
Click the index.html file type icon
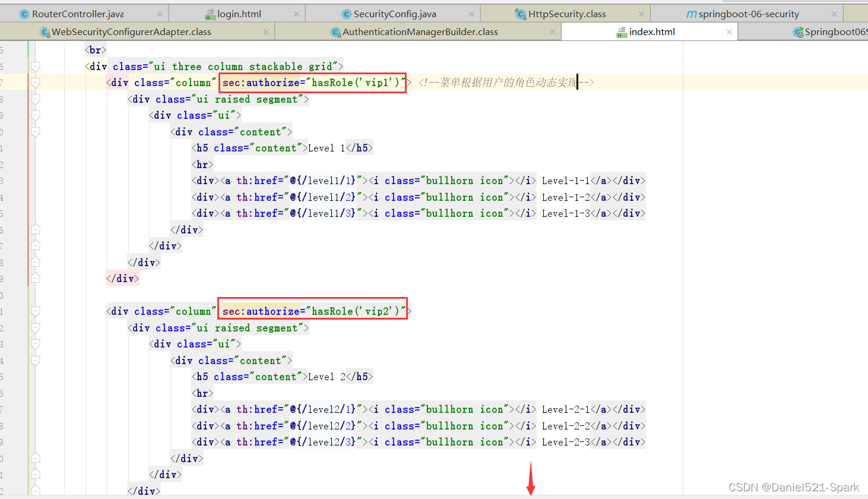(x=622, y=32)
